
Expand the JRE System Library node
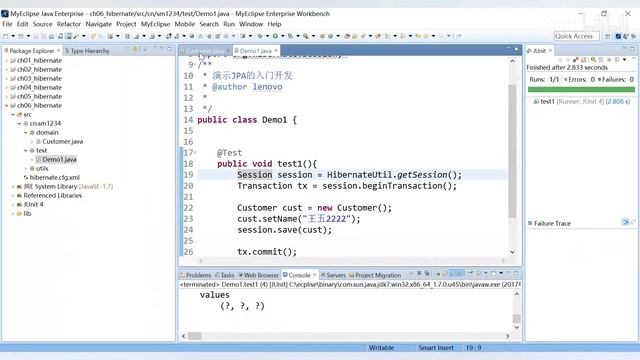tap(13, 187)
